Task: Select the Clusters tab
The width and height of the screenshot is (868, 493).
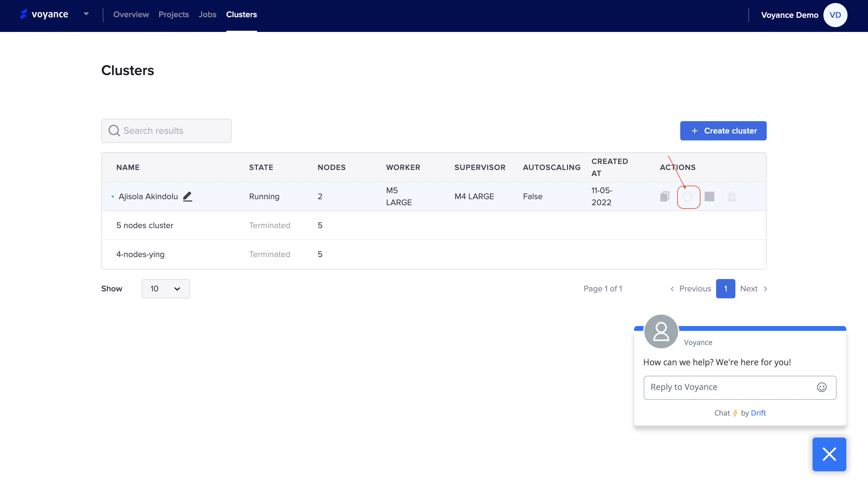Action: [241, 14]
